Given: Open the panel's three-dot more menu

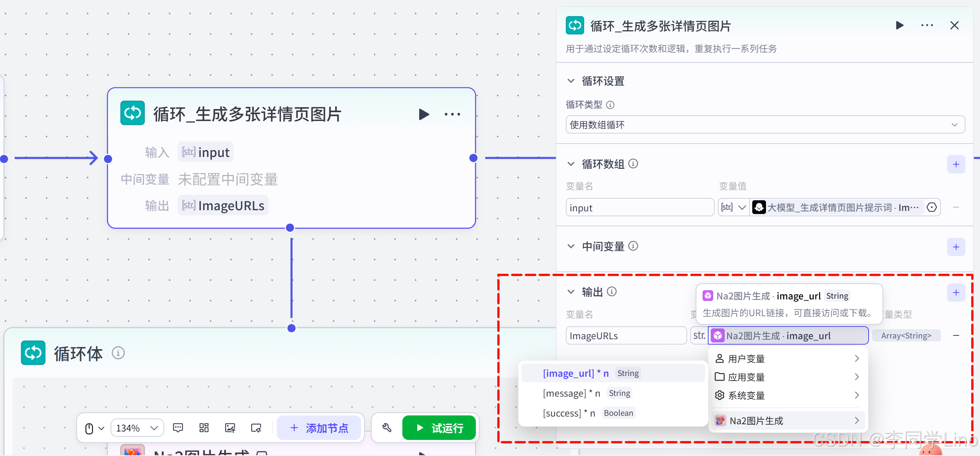Looking at the screenshot, I should pyautogui.click(x=927, y=26).
